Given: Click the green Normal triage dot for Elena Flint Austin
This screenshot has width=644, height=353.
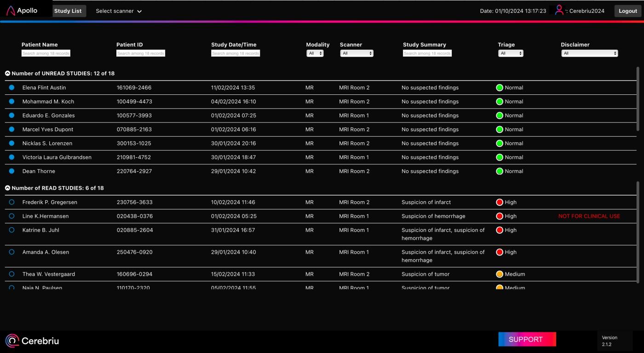Looking at the screenshot, I should point(500,87).
